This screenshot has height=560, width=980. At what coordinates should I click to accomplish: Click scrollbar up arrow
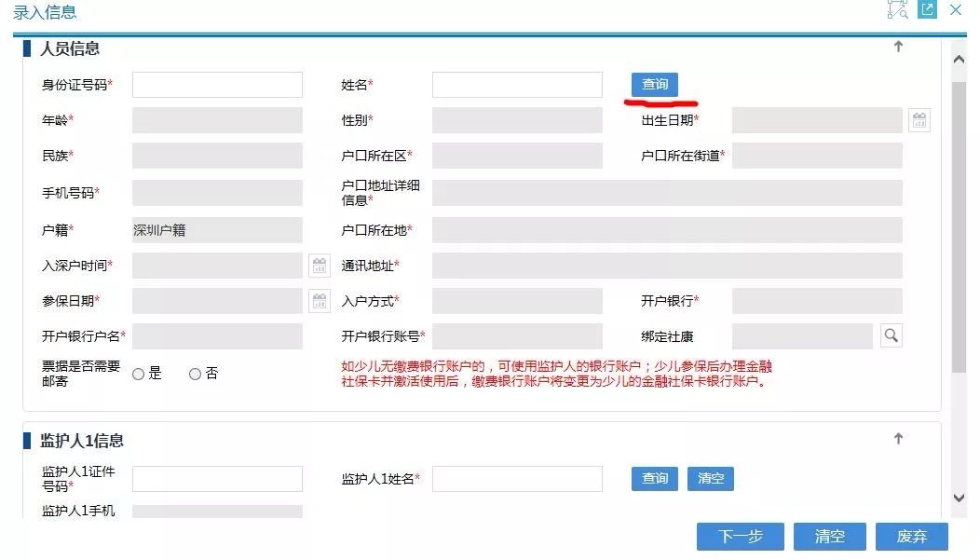959,60
